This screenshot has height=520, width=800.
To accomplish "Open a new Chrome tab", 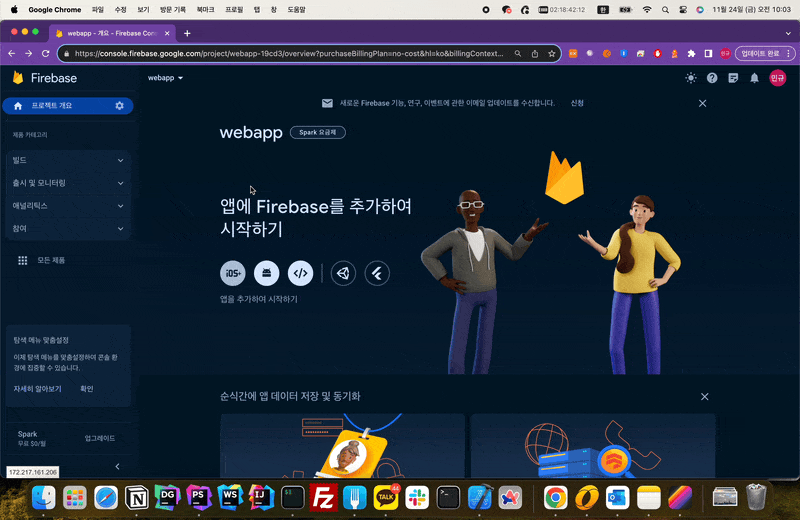I will [187, 33].
